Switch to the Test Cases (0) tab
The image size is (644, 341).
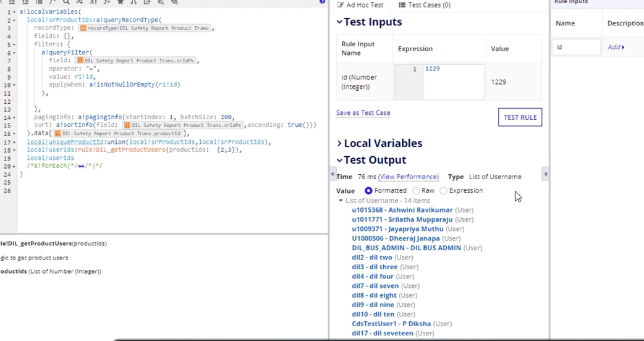click(425, 5)
